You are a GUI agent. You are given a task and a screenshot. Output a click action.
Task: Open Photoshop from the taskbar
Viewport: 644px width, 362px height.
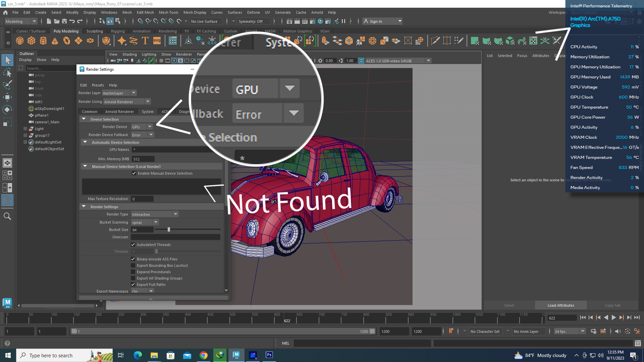(x=269, y=355)
